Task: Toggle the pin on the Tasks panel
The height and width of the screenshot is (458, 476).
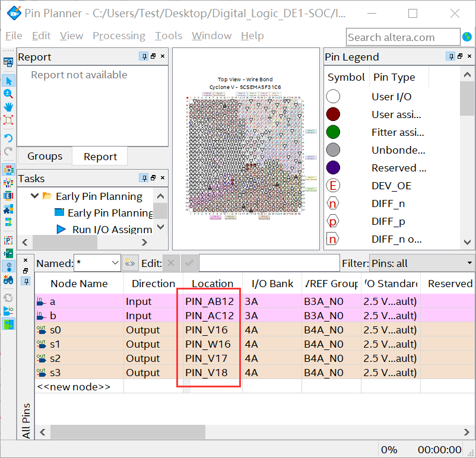Action: pyautogui.click(x=144, y=177)
